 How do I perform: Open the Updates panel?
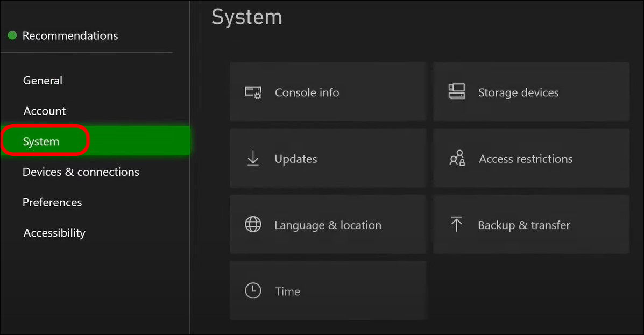coord(328,158)
